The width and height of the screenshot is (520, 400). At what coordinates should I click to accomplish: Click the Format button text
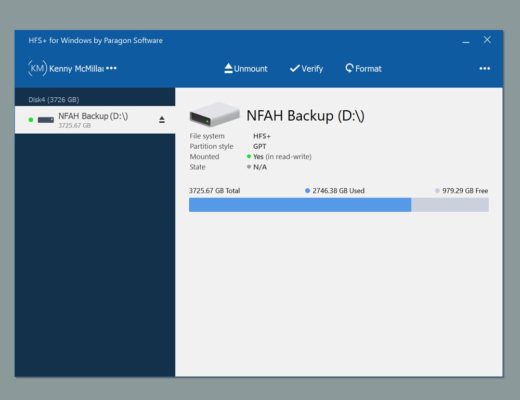(x=368, y=69)
